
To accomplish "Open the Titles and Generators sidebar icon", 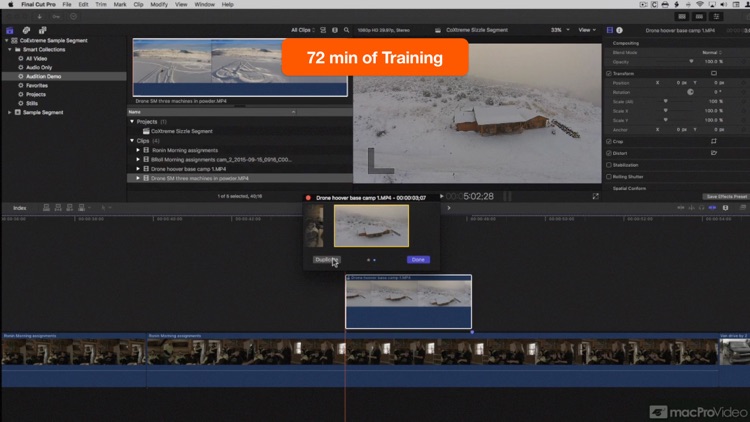I will [x=43, y=30].
